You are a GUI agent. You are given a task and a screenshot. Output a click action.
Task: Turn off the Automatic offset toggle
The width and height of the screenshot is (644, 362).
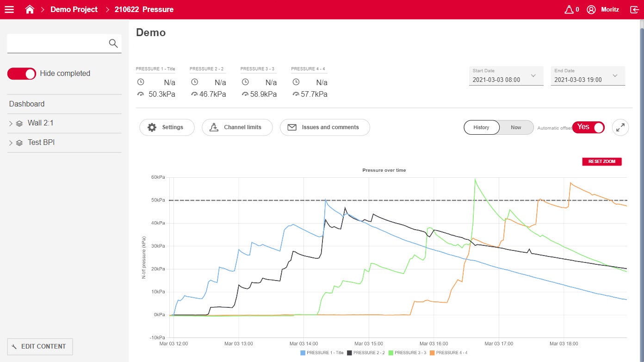(x=588, y=127)
